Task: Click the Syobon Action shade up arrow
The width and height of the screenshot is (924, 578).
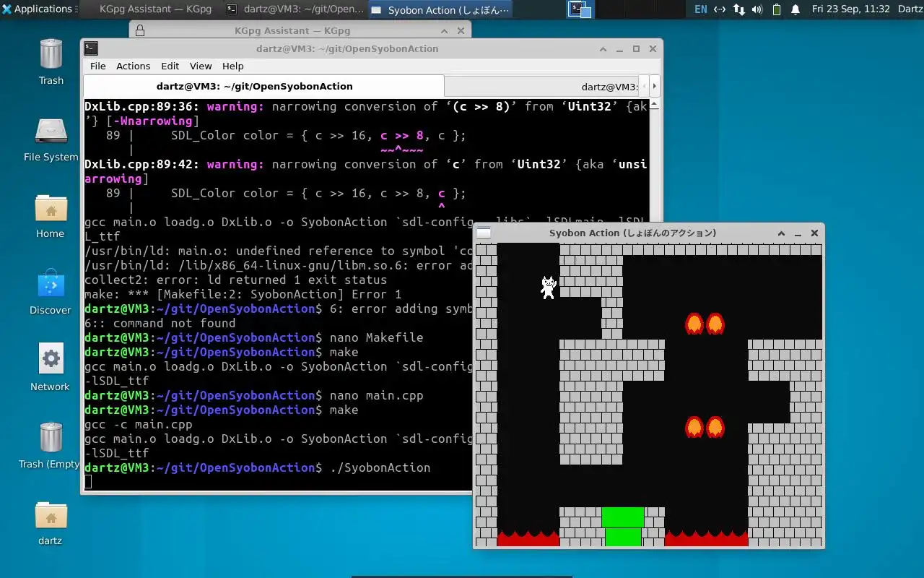Action: tap(781, 233)
